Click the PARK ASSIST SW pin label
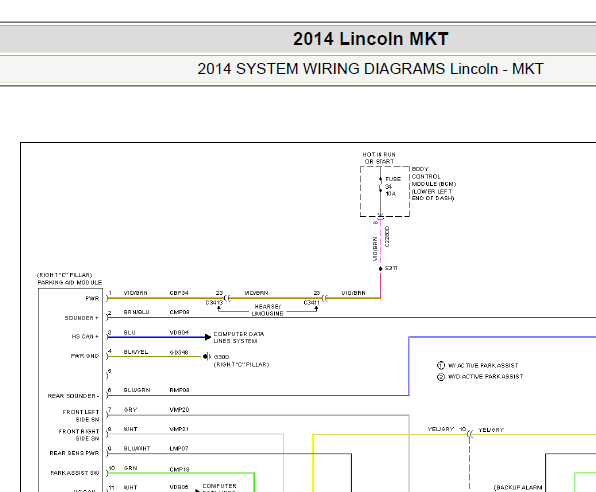 [x=75, y=473]
